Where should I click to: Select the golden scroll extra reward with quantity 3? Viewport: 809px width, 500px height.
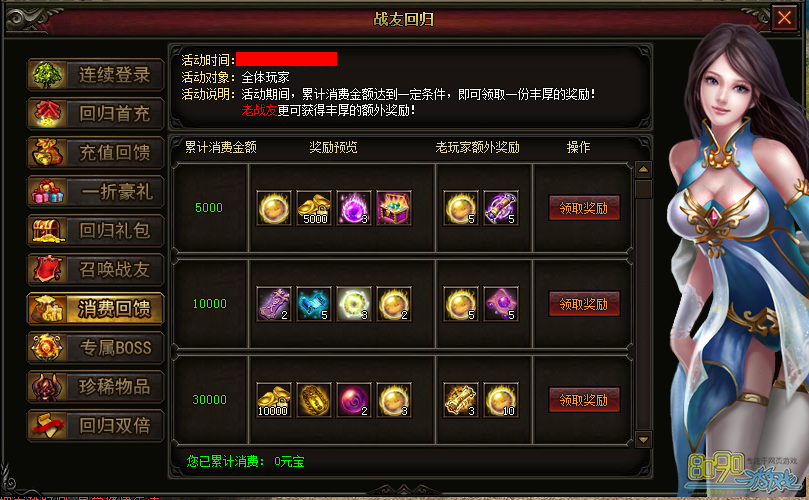(460, 400)
